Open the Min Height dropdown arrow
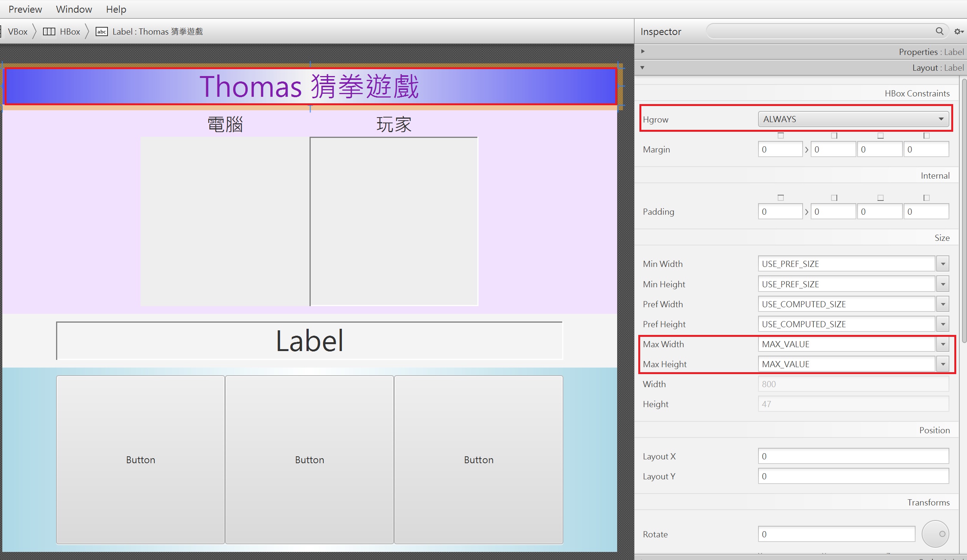This screenshot has height=560, width=967. click(x=943, y=284)
